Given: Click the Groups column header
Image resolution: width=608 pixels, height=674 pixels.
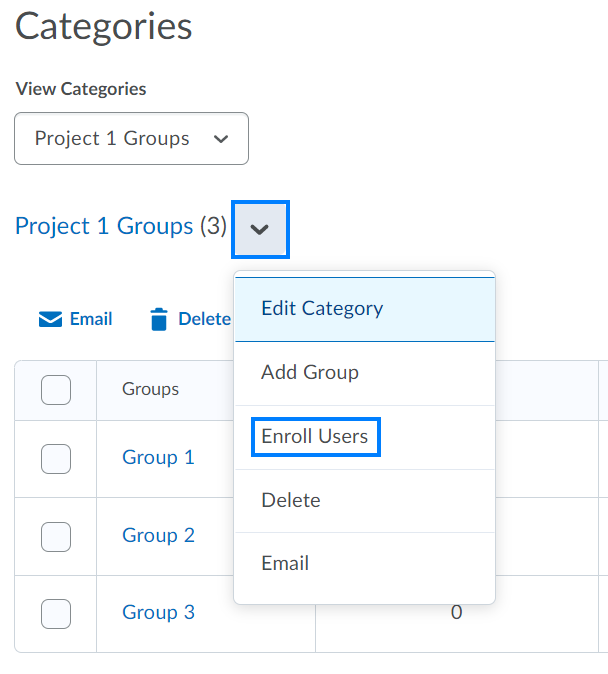Looking at the screenshot, I should (x=150, y=390).
